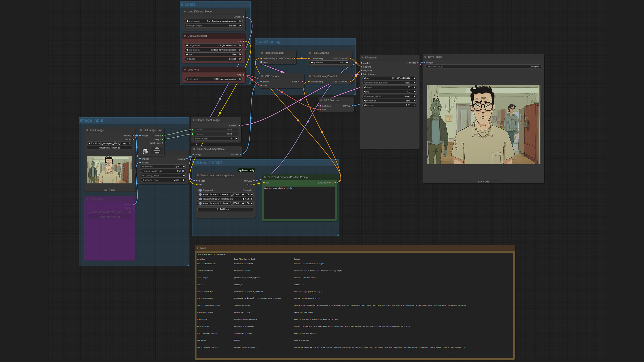
Task: Collapse the FluxKontextImageScale node via its dot
Action: [194, 149]
